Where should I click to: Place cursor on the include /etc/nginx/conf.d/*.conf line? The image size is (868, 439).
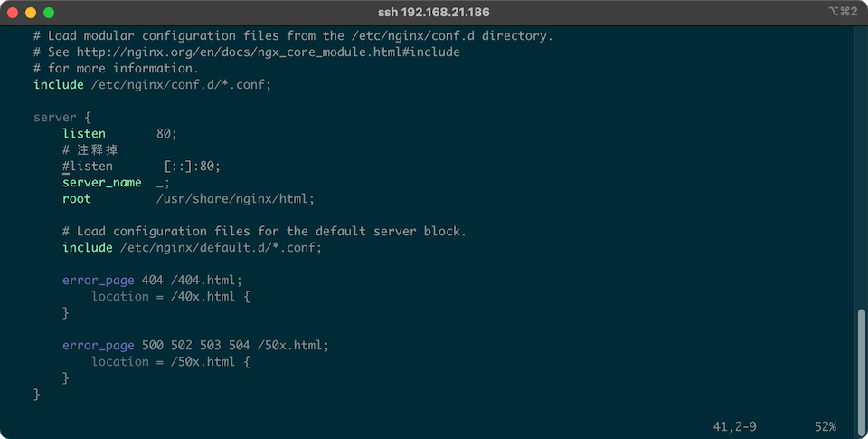pos(152,85)
